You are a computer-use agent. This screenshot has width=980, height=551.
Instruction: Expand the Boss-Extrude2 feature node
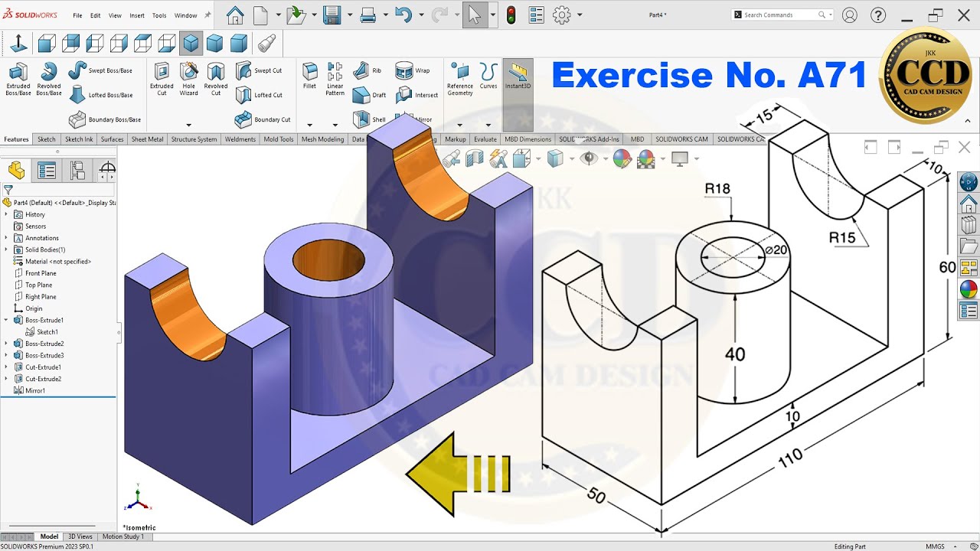(x=6, y=344)
